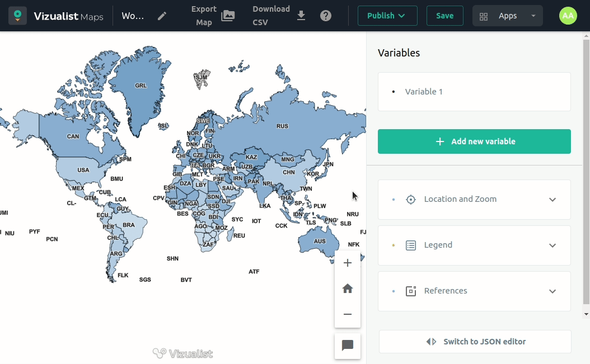The width and height of the screenshot is (590, 364).
Task: Zoom out with the minus button
Action: click(348, 314)
